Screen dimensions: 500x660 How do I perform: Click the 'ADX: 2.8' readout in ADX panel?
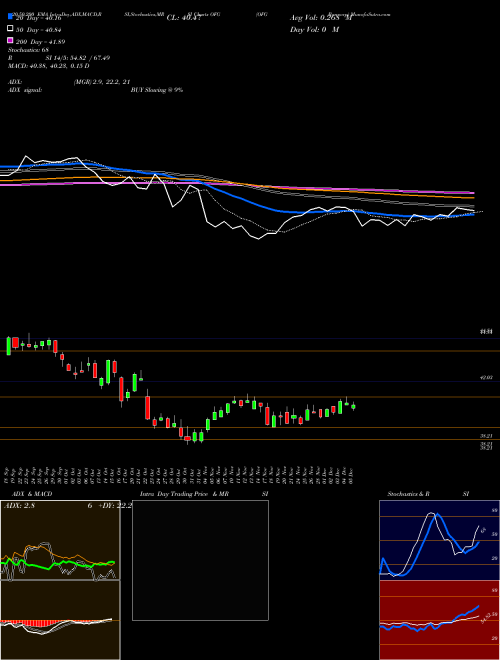pos(19,506)
